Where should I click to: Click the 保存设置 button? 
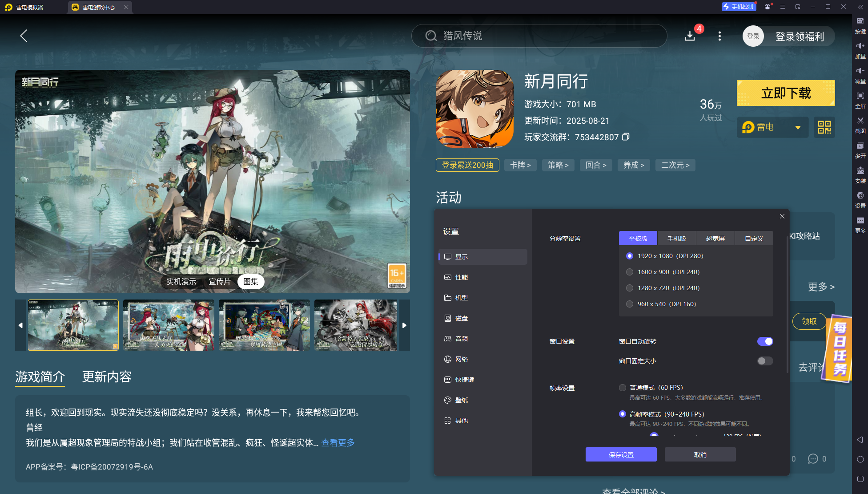tap(621, 454)
